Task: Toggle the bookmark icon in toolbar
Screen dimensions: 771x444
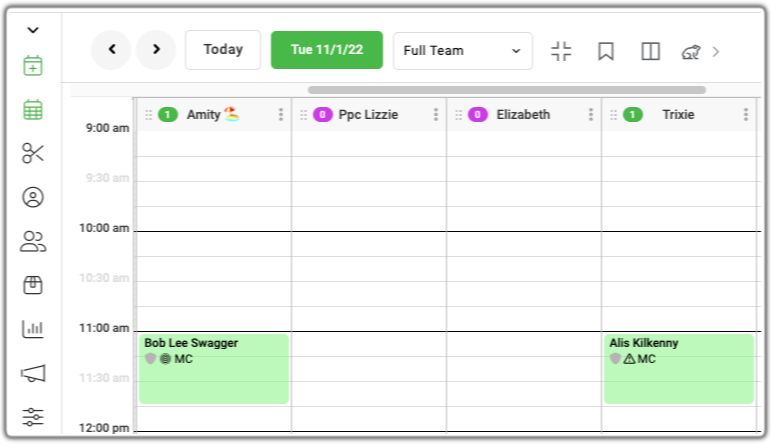Action: click(606, 51)
